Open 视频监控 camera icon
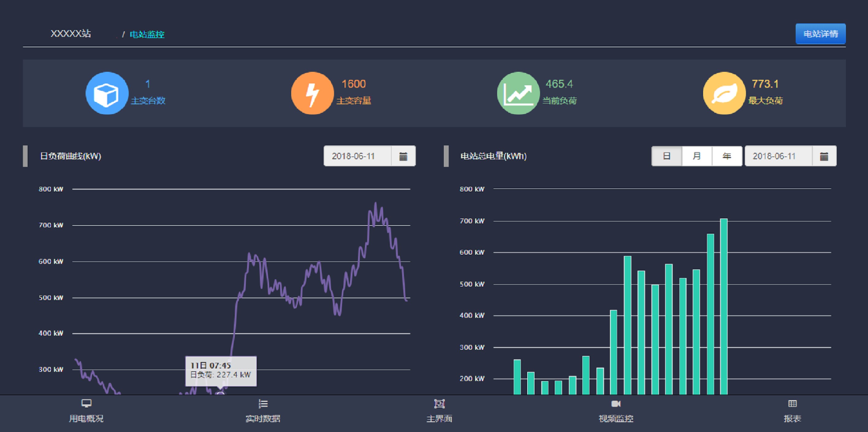 [616, 404]
